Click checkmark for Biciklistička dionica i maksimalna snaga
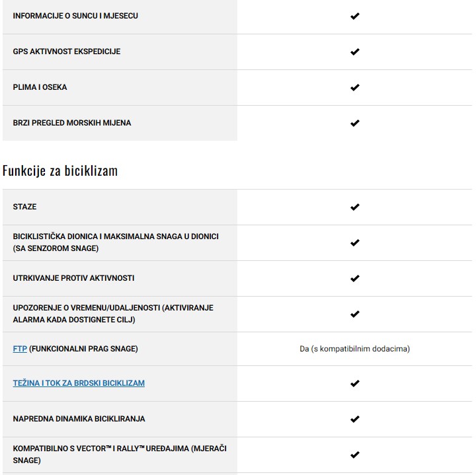This screenshot has width=476, height=475. (x=354, y=242)
